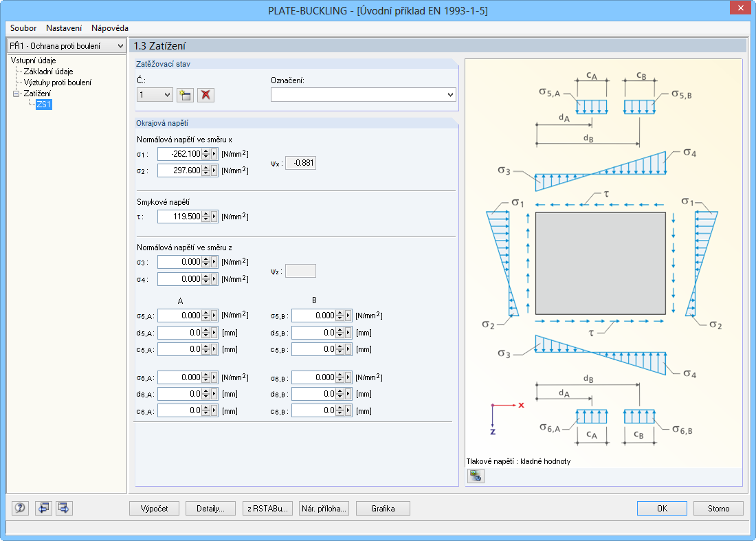
Task: Open the Nápověda menu
Action: coord(110,28)
